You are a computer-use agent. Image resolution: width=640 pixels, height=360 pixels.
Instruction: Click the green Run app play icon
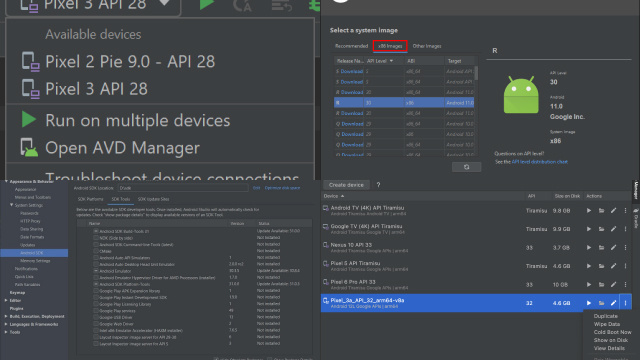(207, 4)
